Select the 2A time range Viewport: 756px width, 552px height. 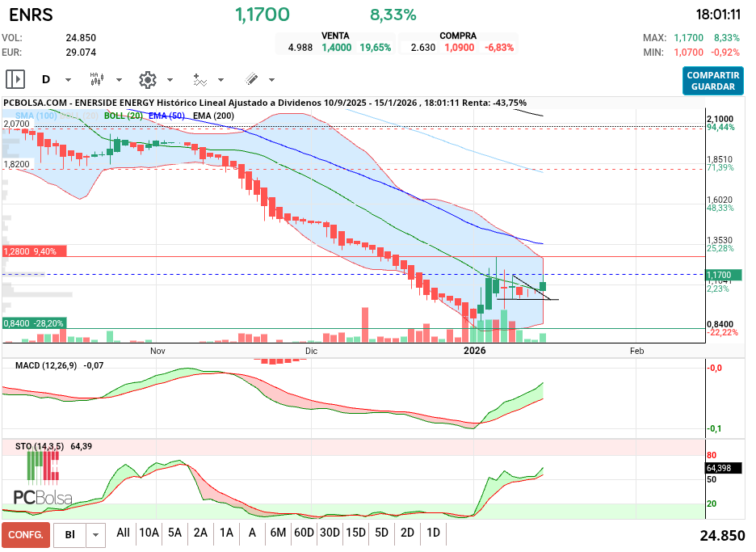point(200,533)
